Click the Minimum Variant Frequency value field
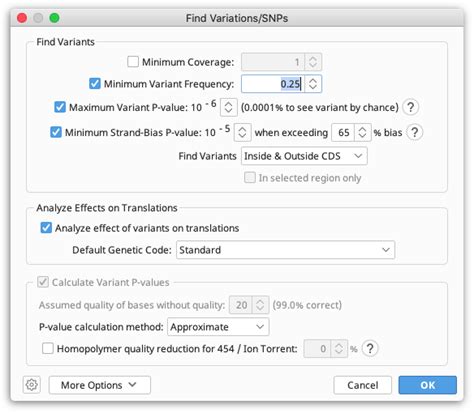Screen dimensions: 474x413 273,84
